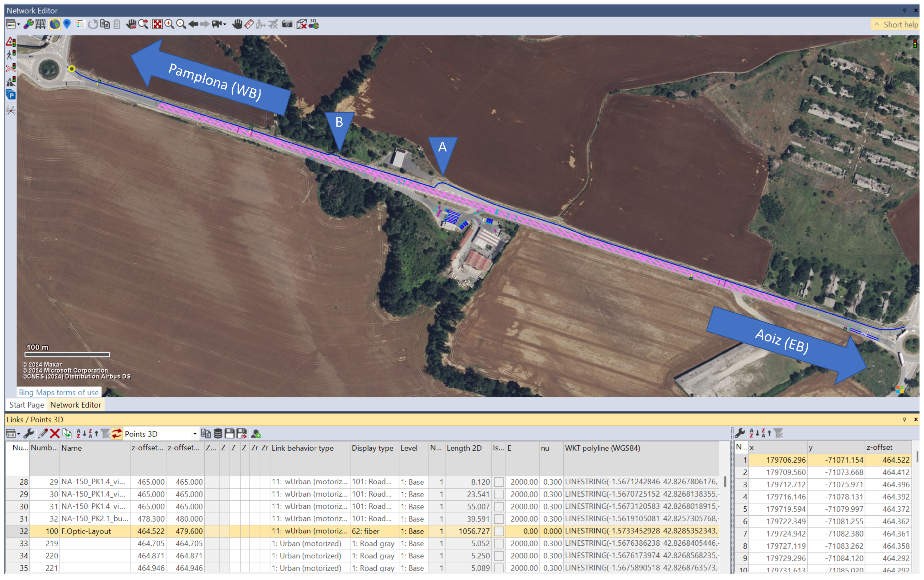
Task: Open the parking lots tool in sidebar
Action: 11,95
